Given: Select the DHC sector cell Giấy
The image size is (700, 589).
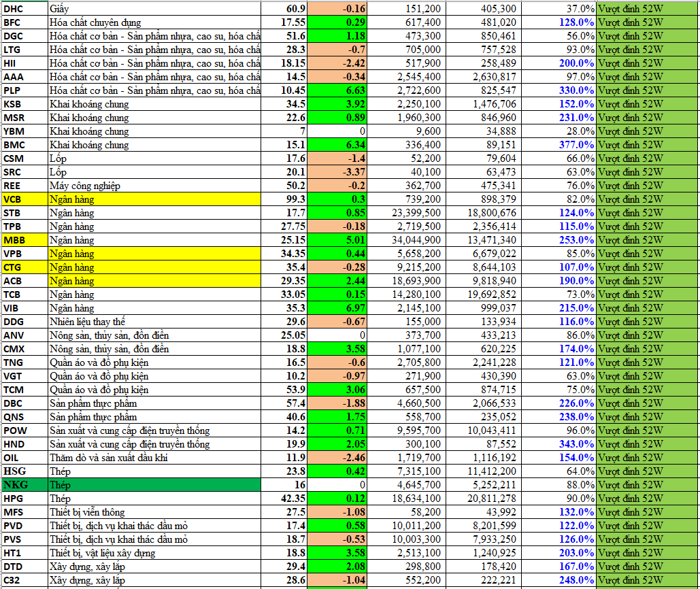Looking at the screenshot, I should 154,9.
